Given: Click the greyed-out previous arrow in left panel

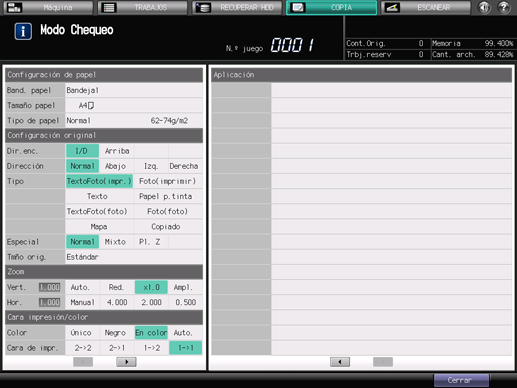Looking at the screenshot, I should [83, 362].
